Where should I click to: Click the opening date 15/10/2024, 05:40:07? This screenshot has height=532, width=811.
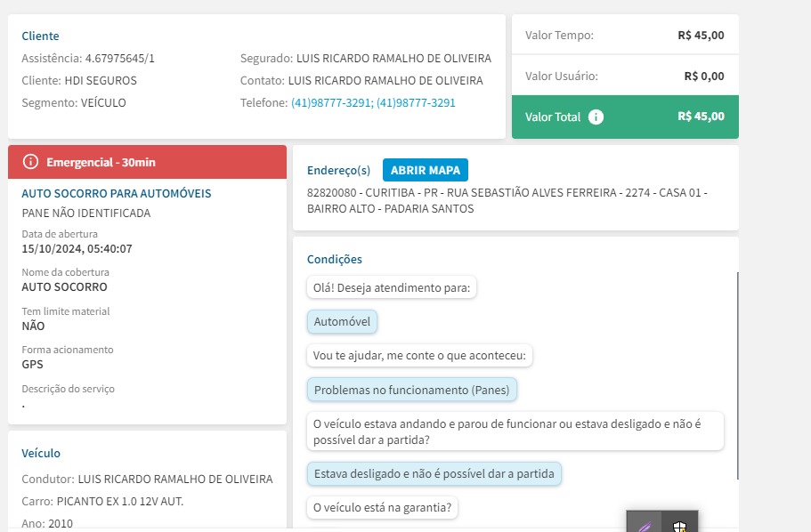pyautogui.click(x=77, y=249)
